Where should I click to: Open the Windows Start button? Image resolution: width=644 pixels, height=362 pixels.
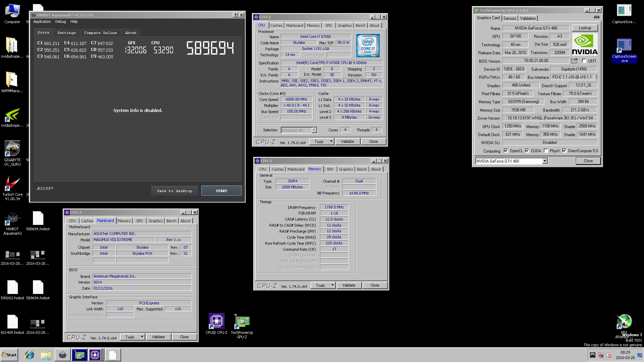point(9,355)
